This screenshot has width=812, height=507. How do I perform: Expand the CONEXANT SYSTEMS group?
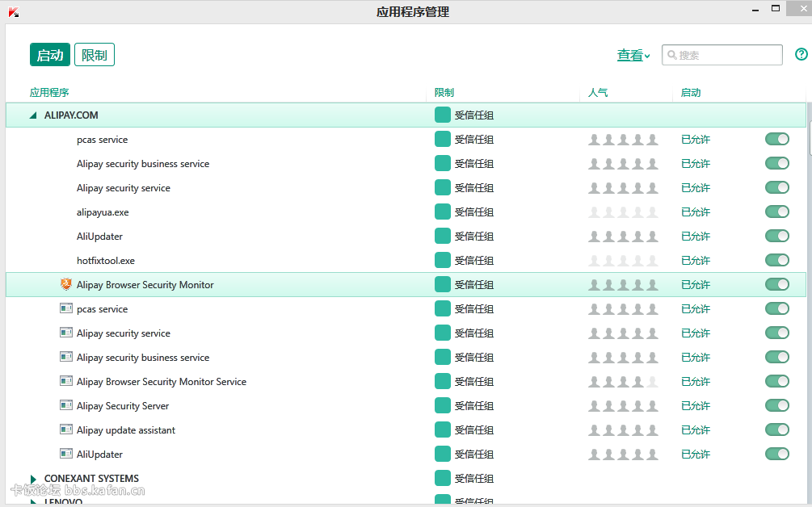coord(33,479)
